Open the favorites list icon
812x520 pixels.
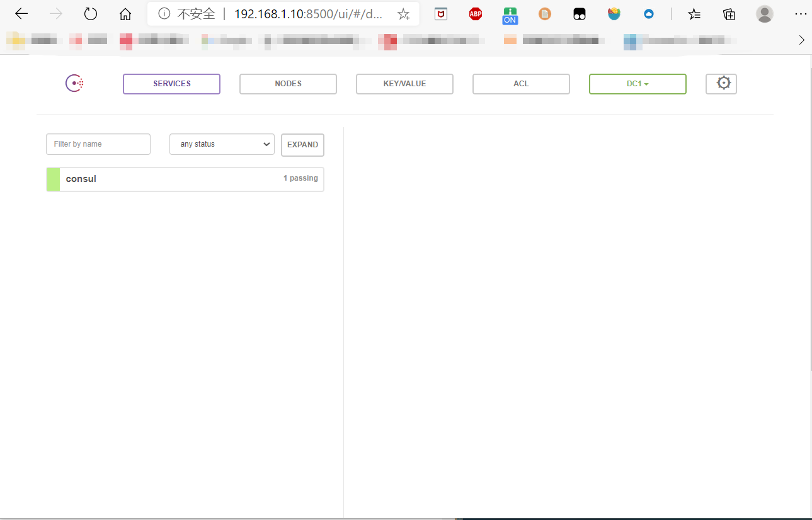(x=694, y=14)
